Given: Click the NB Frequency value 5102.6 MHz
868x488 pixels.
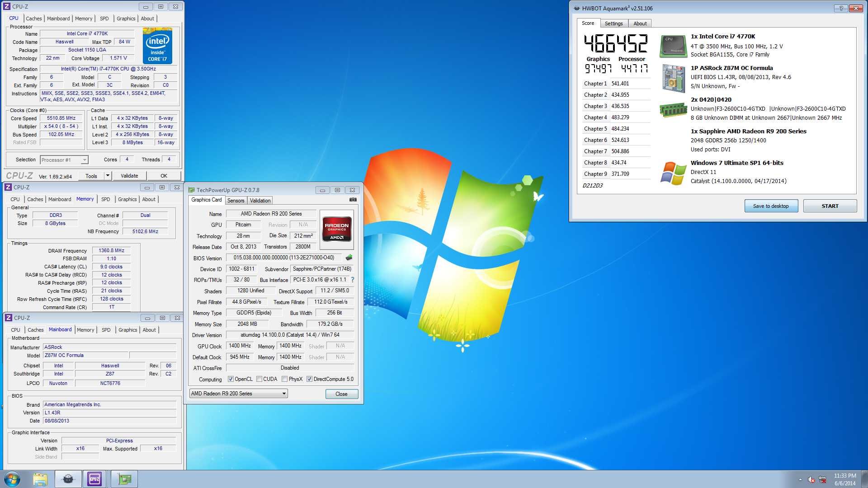Looking at the screenshot, I should [146, 231].
